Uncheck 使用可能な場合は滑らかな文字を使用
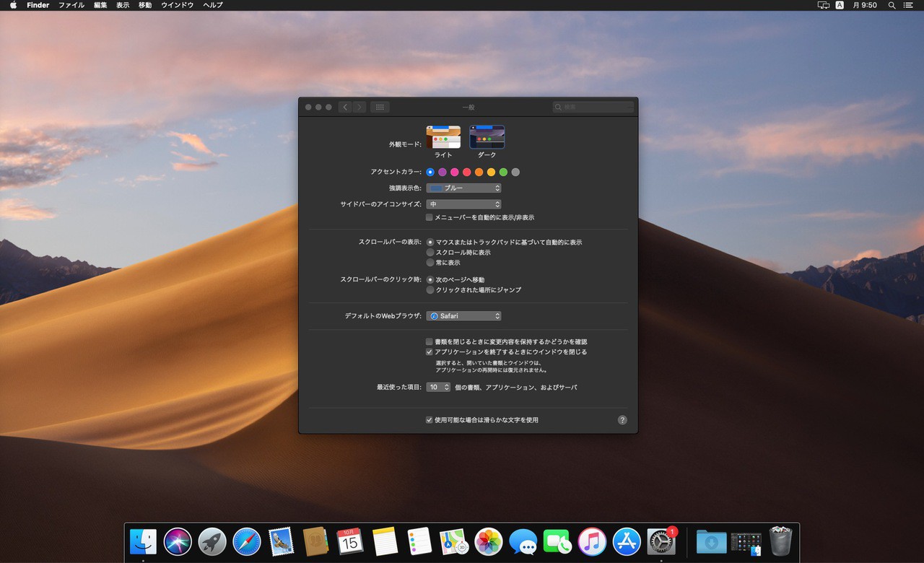This screenshot has width=924, height=563. pyautogui.click(x=430, y=420)
